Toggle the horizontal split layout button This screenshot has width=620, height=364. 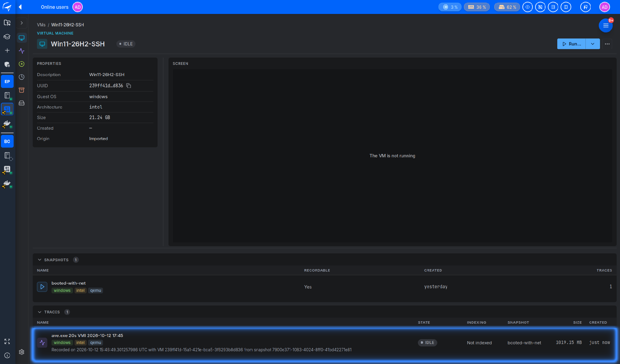[x=553, y=7]
